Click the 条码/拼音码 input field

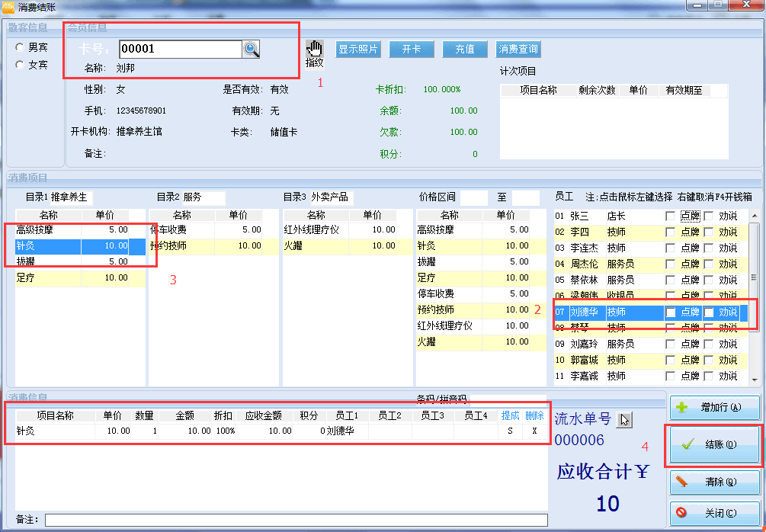[508, 399]
